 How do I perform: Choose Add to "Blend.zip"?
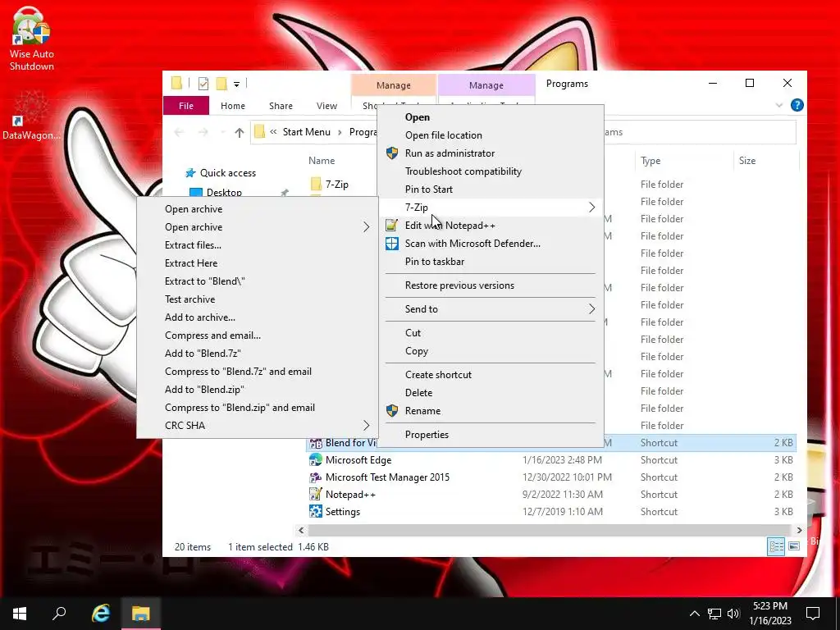[x=257, y=390]
